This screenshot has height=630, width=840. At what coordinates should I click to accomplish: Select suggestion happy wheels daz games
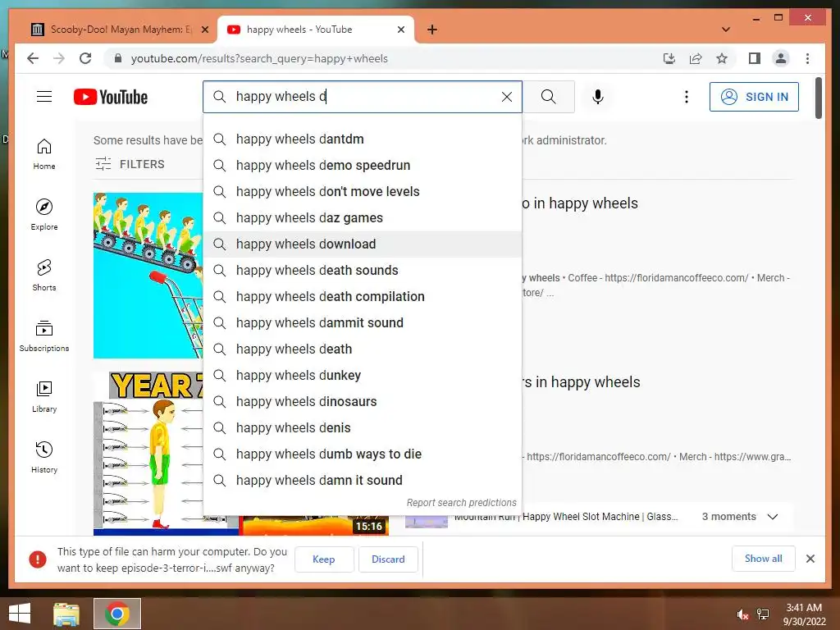(x=363, y=218)
